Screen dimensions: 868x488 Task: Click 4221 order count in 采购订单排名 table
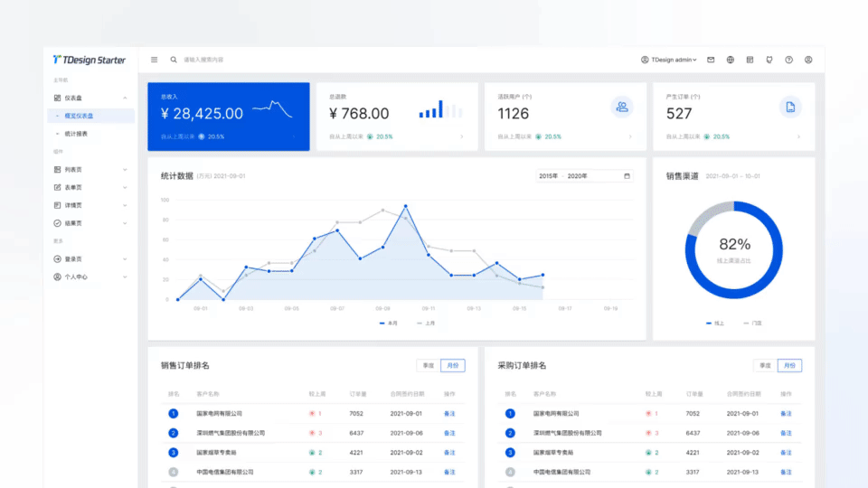pos(693,453)
